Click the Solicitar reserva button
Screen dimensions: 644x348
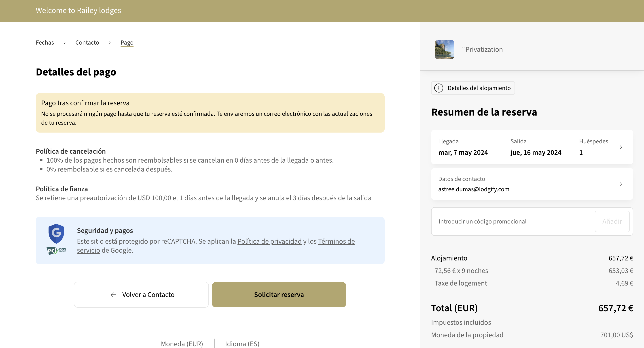tap(279, 295)
